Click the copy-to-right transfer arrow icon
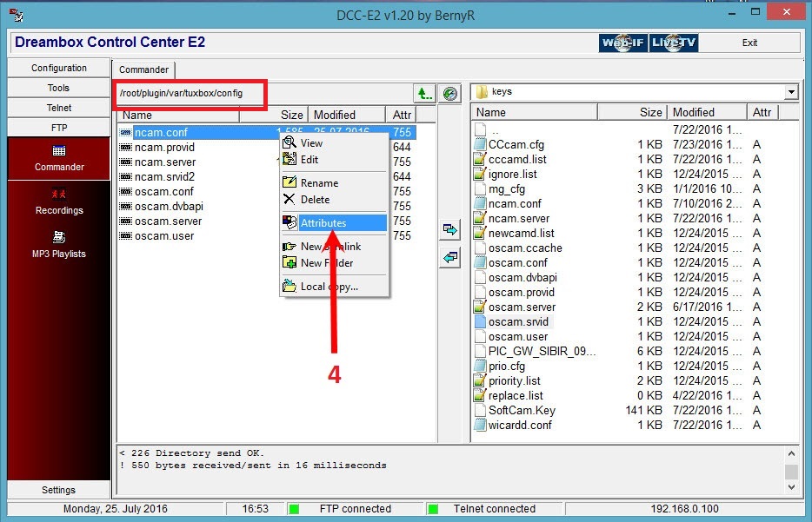This screenshot has height=522, width=812. click(x=449, y=230)
